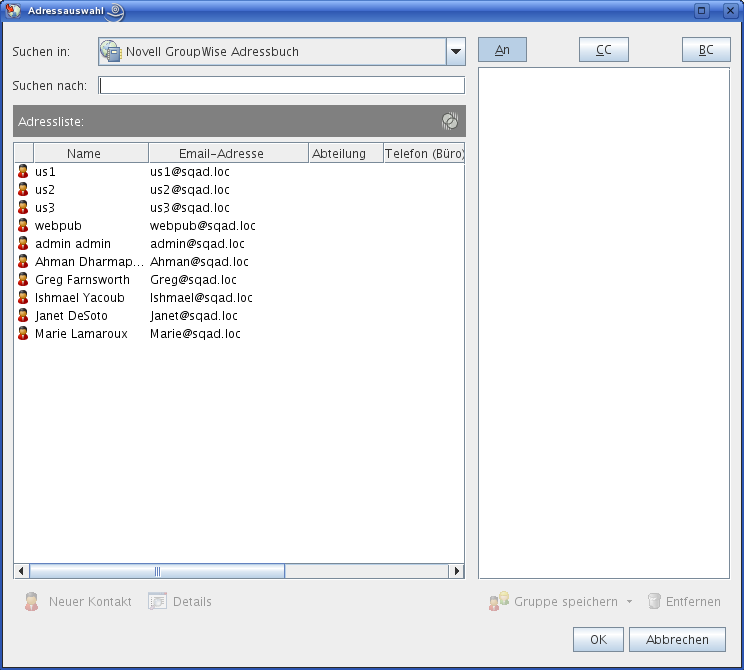
Task: Click the application icon in title bar
Action: (13, 10)
